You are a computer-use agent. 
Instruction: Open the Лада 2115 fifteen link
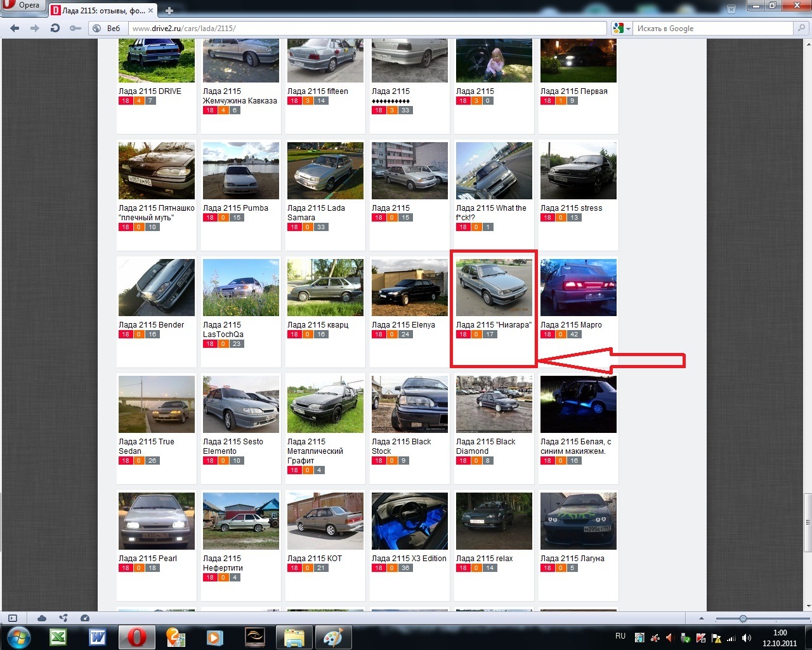coord(318,91)
